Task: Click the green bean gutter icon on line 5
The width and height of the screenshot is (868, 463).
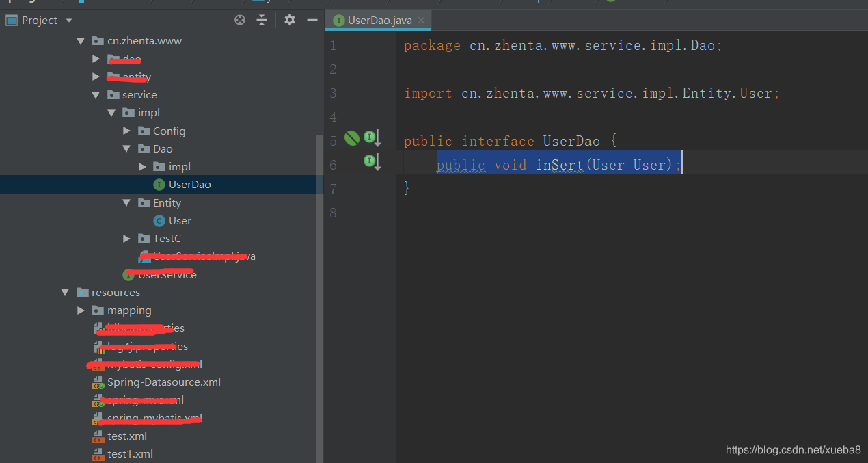Action: coord(352,138)
